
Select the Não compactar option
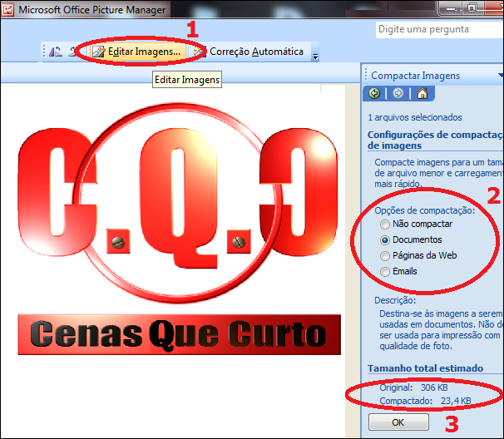416,224
